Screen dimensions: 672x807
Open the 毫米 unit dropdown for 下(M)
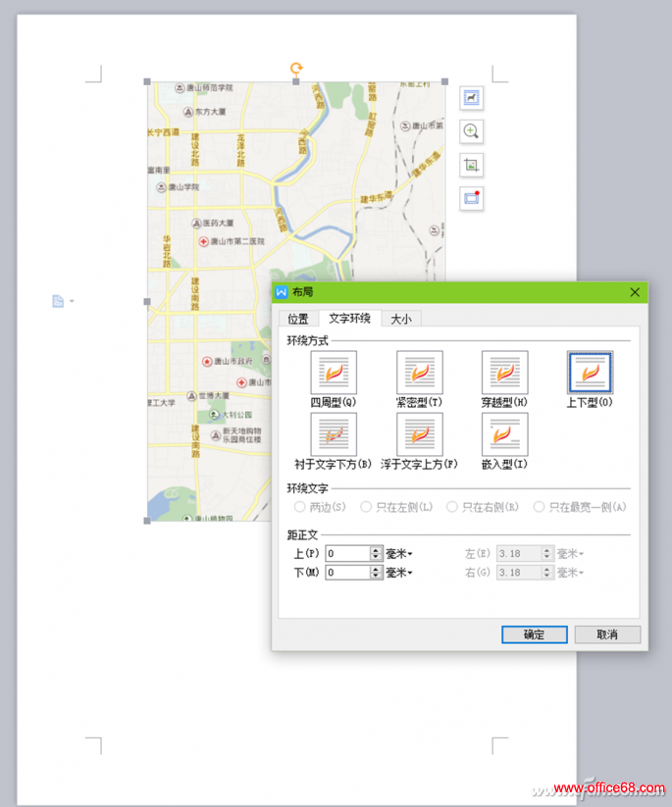[x=399, y=573]
